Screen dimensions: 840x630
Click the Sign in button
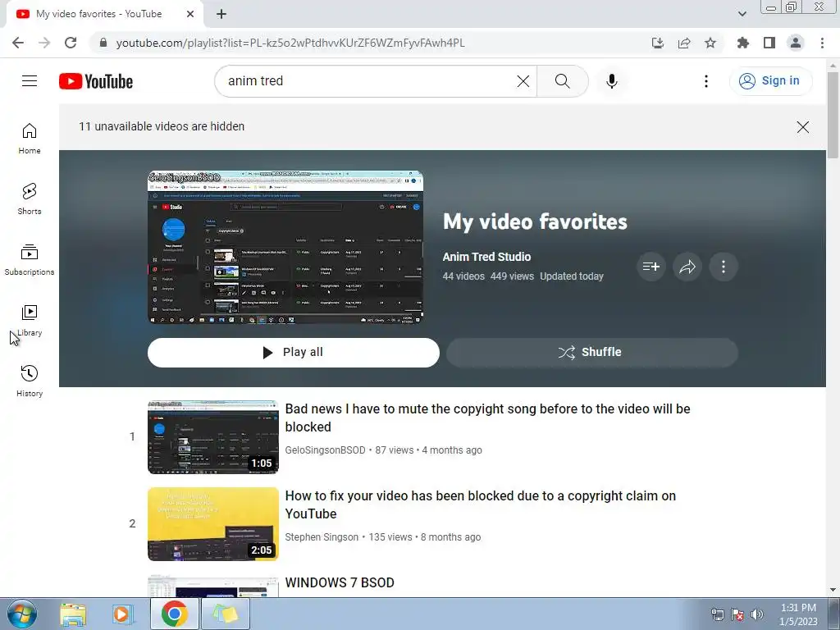pos(770,81)
